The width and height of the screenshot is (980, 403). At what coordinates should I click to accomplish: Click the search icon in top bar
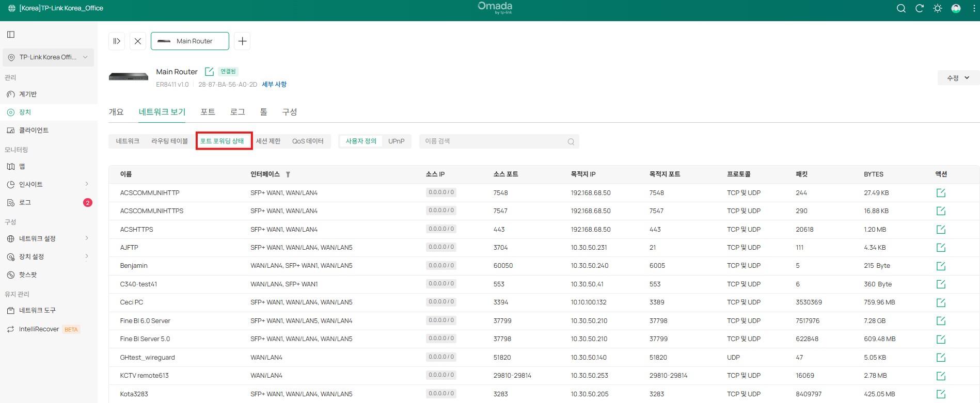pyautogui.click(x=901, y=8)
